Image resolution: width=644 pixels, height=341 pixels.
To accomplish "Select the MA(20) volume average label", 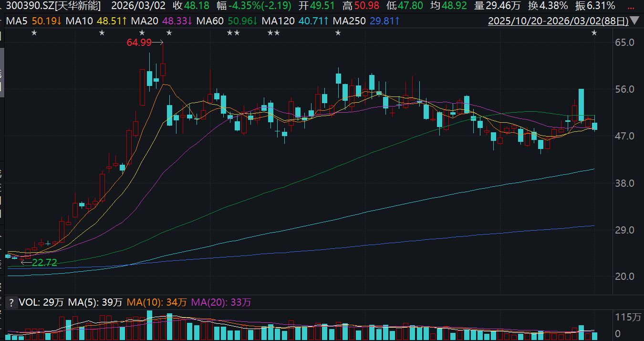I will (x=221, y=302).
